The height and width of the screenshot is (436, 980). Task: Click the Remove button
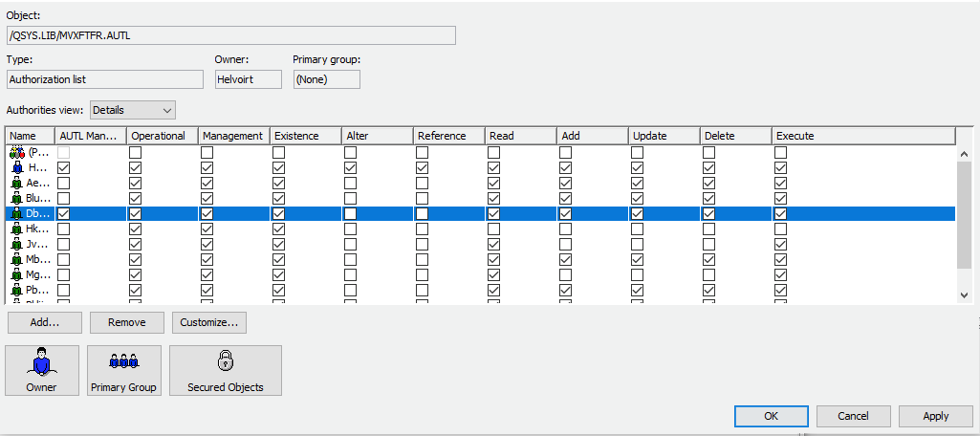[127, 322]
